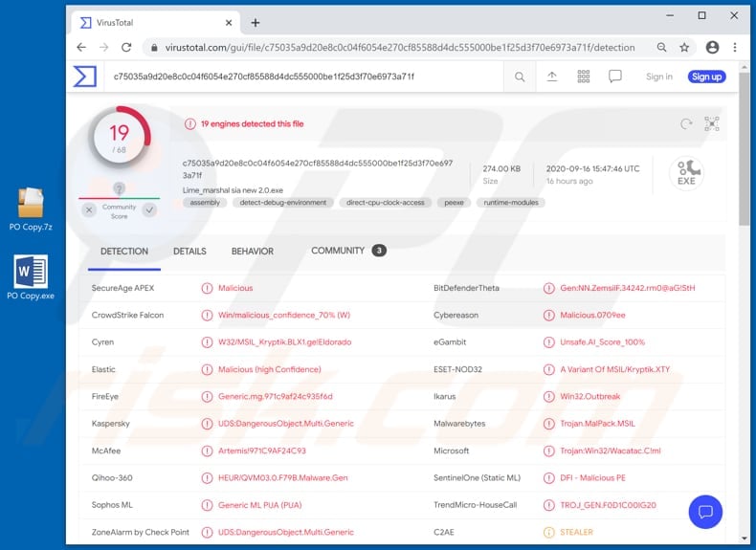This screenshot has height=550, width=756.
Task: Click the ESET-NOD32 MSIL/Kryptik.XTY result
Action: coord(614,370)
